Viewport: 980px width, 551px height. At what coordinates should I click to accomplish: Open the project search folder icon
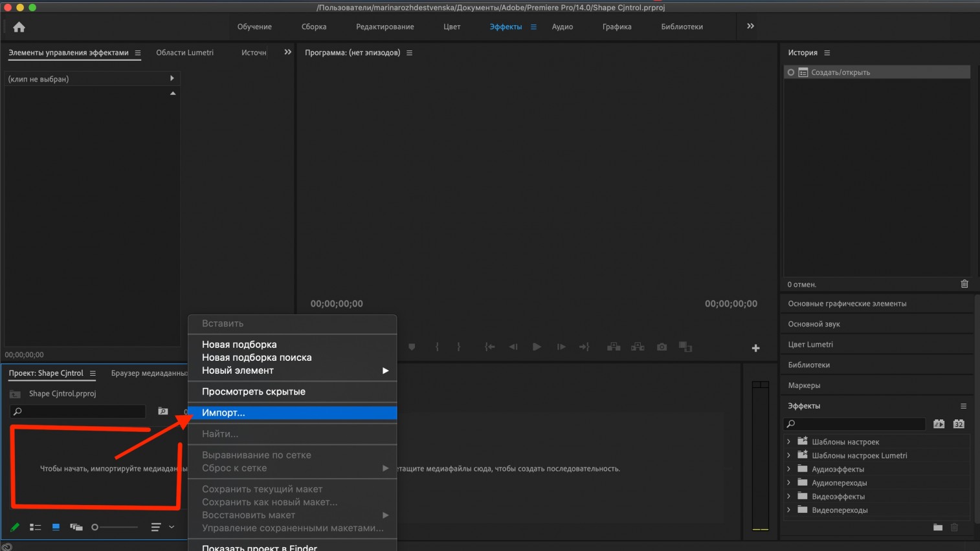[x=163, y=411]
